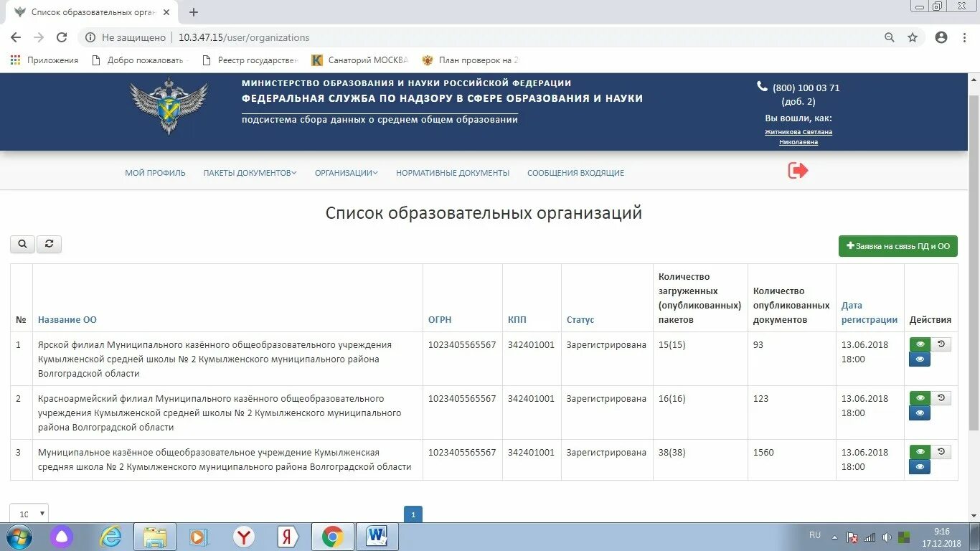
Task: Toggle the blue eye view for row 2
Action: pyautogui.click(x=920, y=413)
